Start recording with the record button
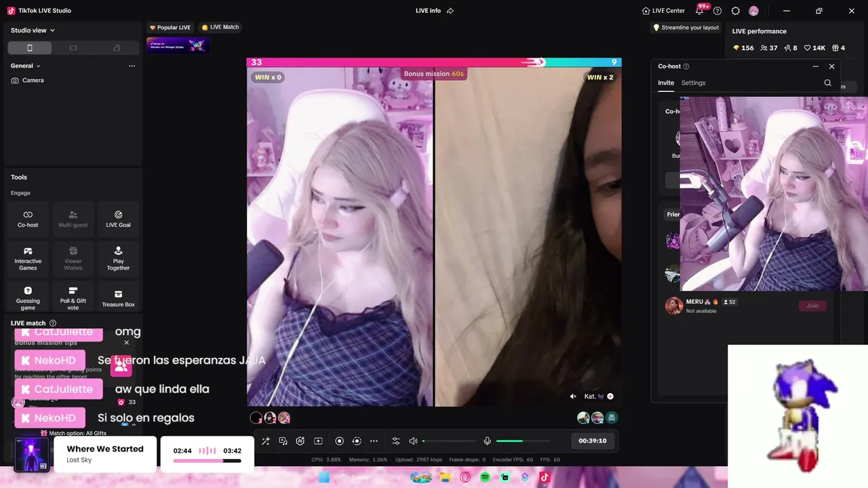Image resolution: width=868 pixels, height=488 pixels. point(340,441)
